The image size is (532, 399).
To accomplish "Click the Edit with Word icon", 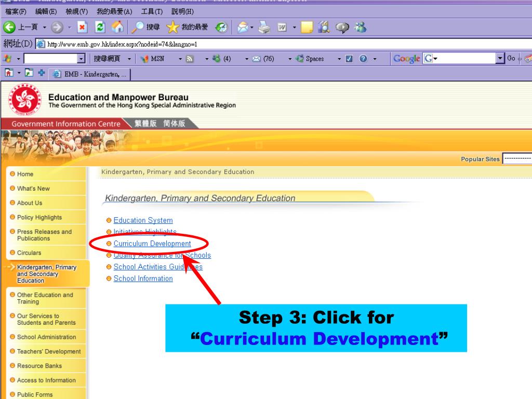I will (x=282, y=27).
